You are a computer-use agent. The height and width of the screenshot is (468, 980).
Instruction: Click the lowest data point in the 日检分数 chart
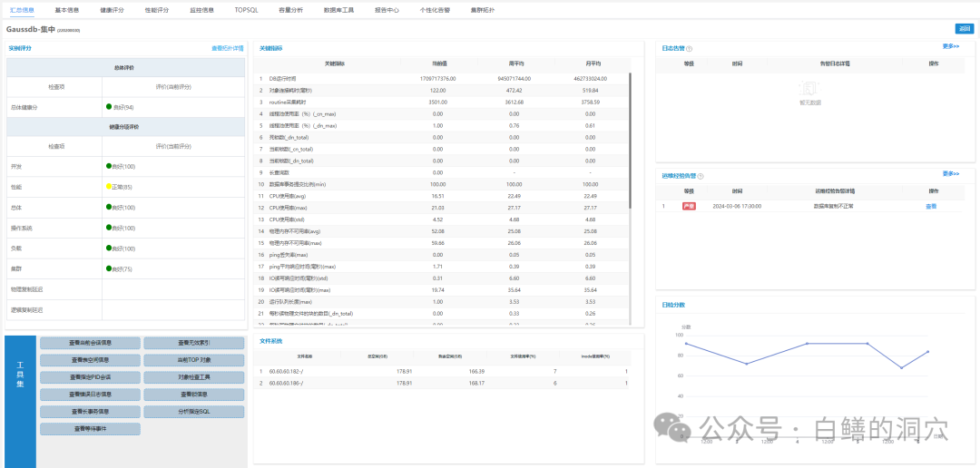click(x=901, y=368)
